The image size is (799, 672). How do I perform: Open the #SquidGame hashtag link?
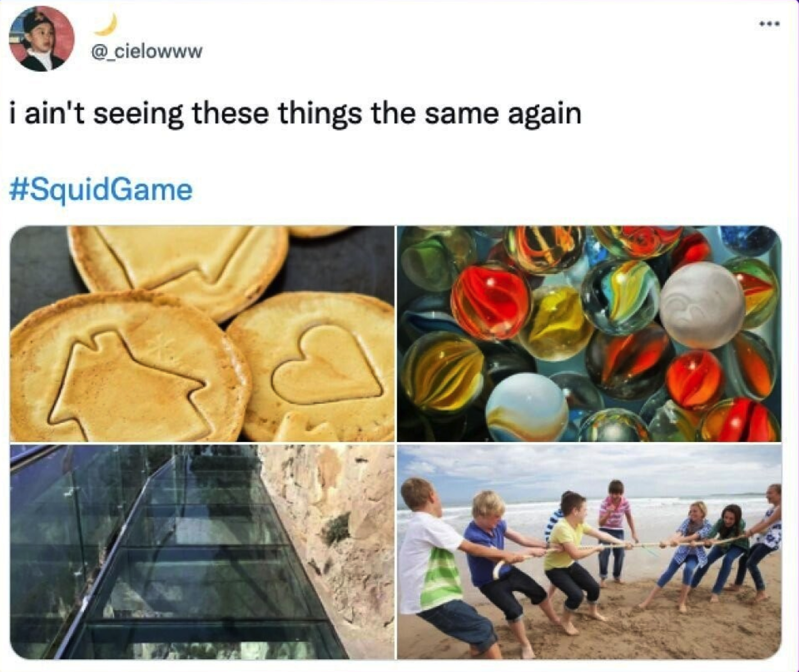click(101, 189)
